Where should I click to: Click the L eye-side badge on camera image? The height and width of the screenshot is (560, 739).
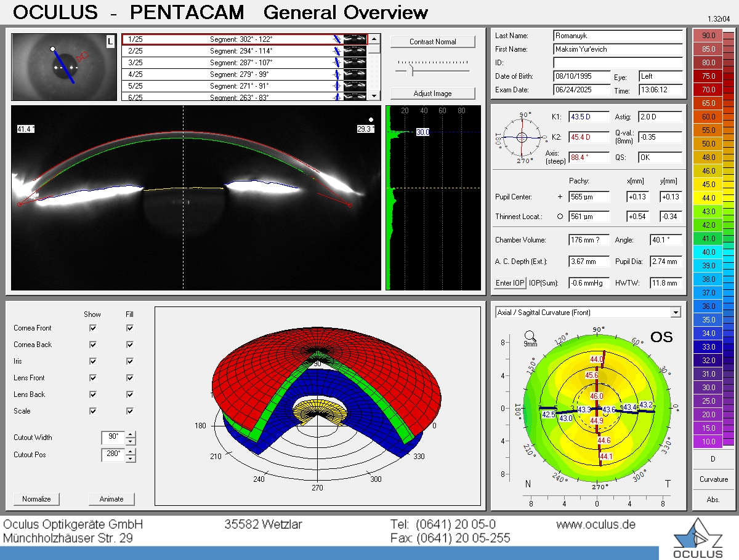pyautogui.click(x=110, y=41)
